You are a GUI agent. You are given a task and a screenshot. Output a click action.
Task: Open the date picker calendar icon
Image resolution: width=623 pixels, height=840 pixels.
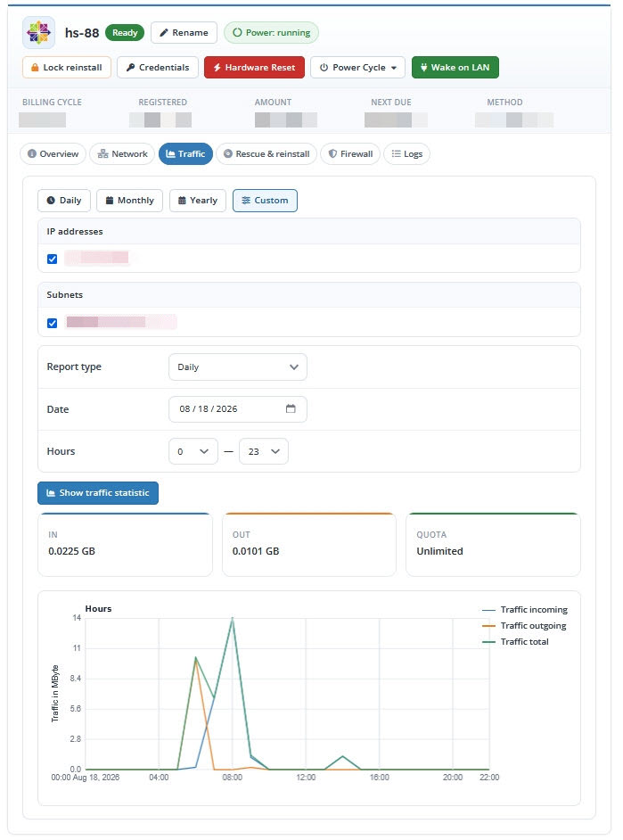(291, 408)
